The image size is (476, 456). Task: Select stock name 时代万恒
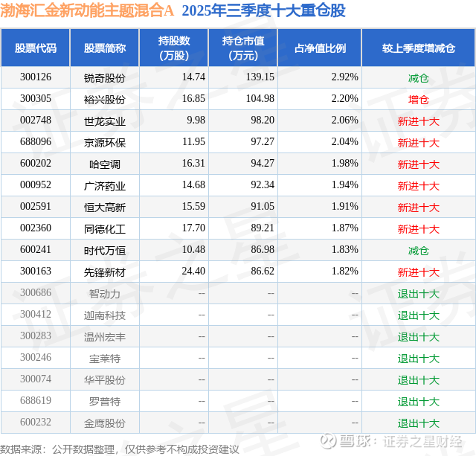click(x=105, y=251)
